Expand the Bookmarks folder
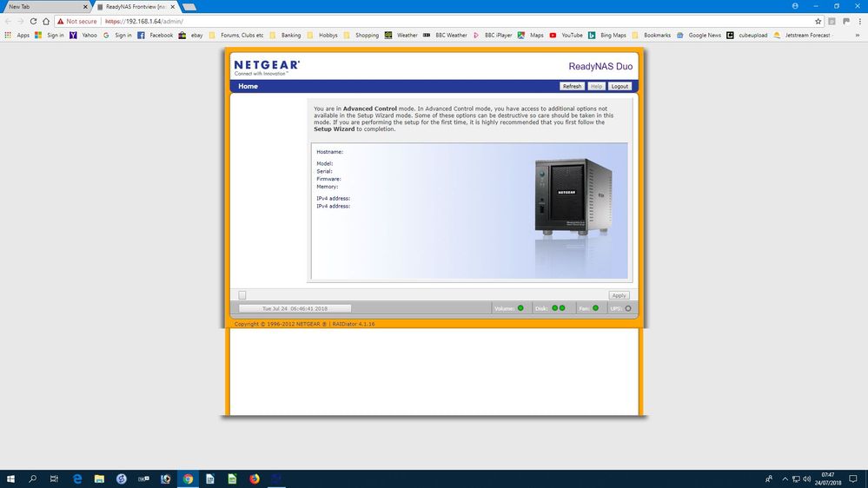The width and height of the screenshot is (868, 488). pyautogui.click(x=651, y=35)
